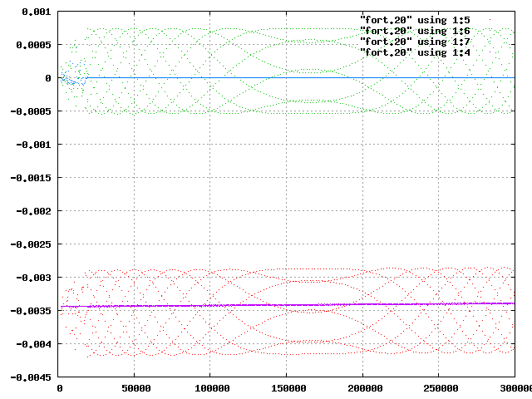Click y-axis label -0.002
This screenshot has height=399, width=532.
[33, 211]
